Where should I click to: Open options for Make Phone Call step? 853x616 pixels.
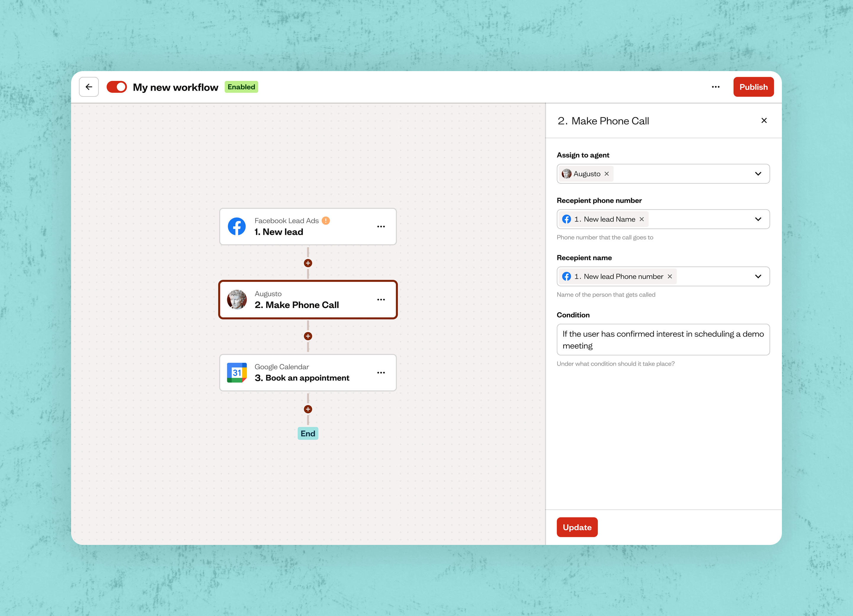381,300
